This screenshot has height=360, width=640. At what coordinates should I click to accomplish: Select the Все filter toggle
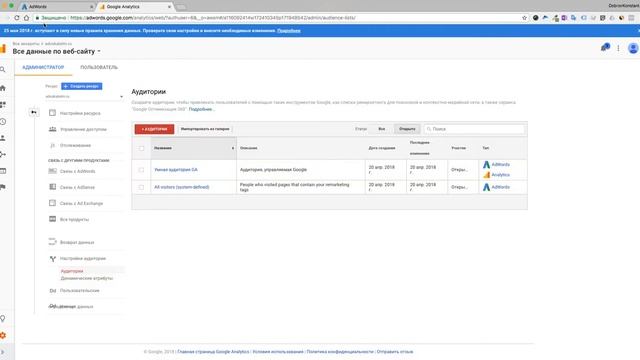[x=382, y=129]
